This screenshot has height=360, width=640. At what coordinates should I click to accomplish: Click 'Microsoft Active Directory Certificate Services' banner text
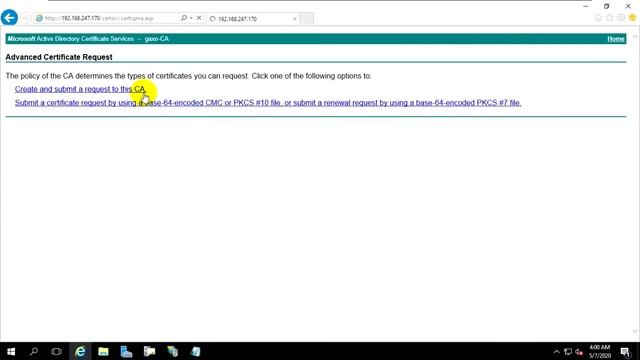tap(71, 39)
